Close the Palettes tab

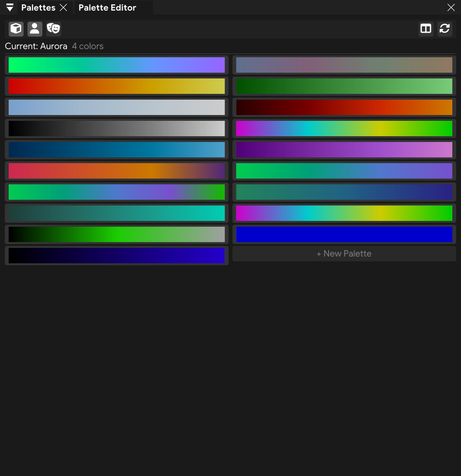[63, 8]
